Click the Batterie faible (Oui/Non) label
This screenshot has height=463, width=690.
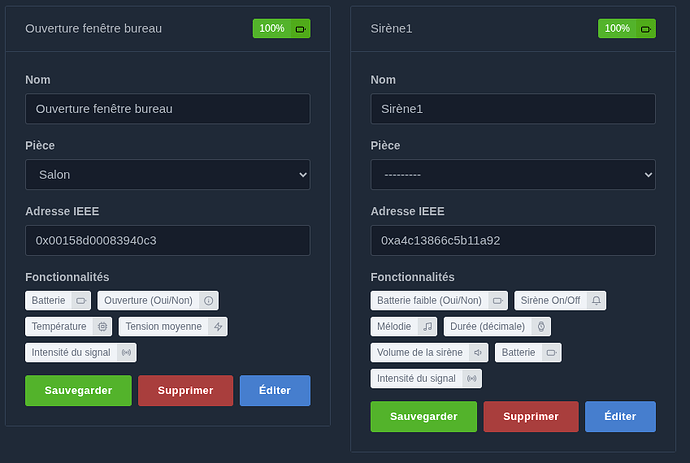pos(429,301)
